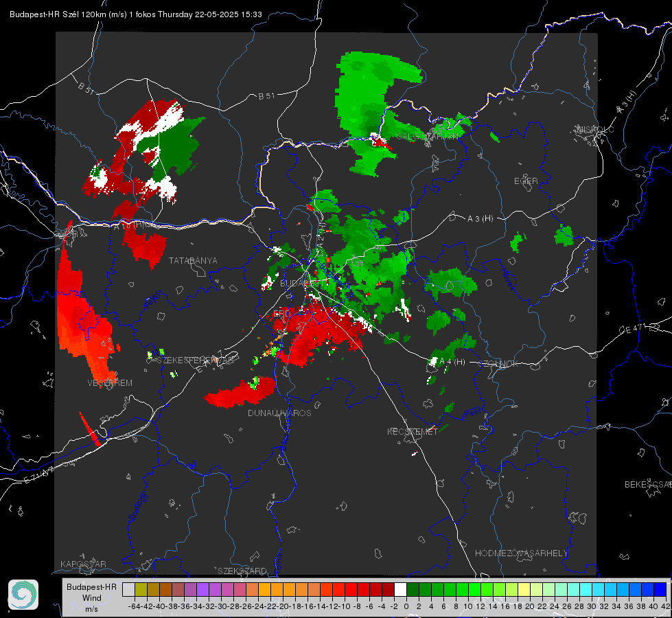Click the ÉRD town label
Viewport: 672px width, 618px height.
point(281,314)
